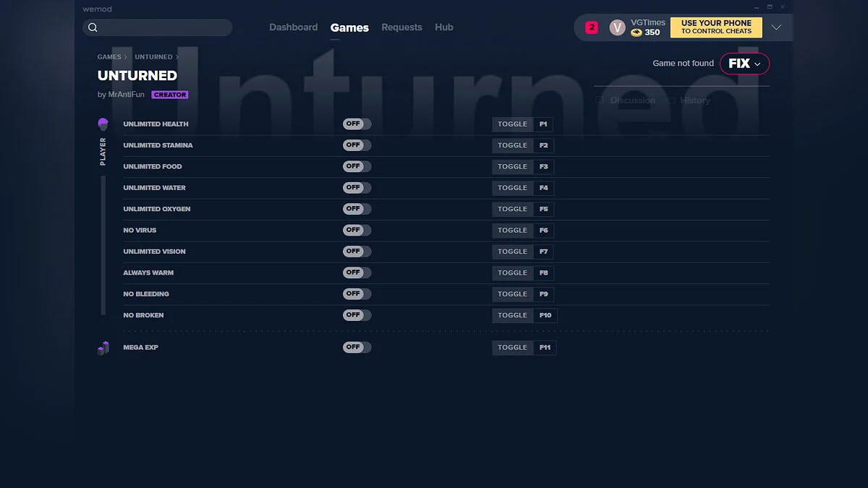Click the Discussion tab icon
The image size is (868, 488).
click(x=600, y=100)
